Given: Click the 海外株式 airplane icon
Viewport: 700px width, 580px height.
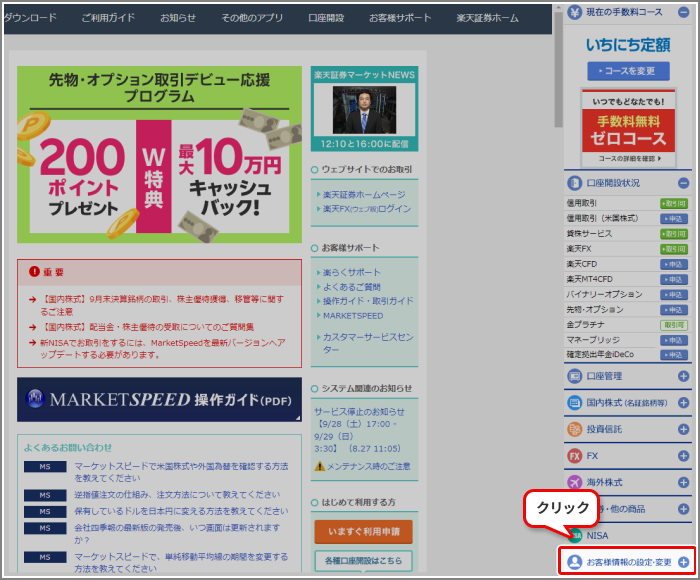Looking at the screenshot, I should pos(574,482).
